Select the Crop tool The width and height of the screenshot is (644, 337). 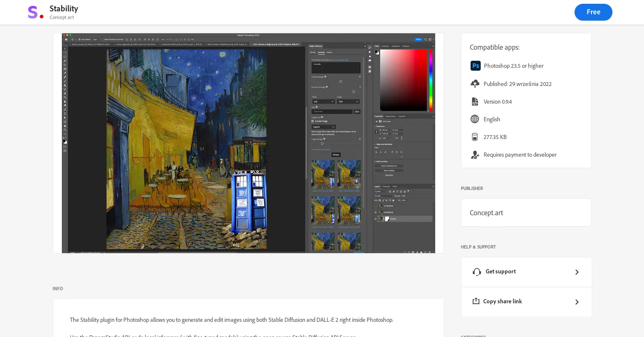coord(65,65)
